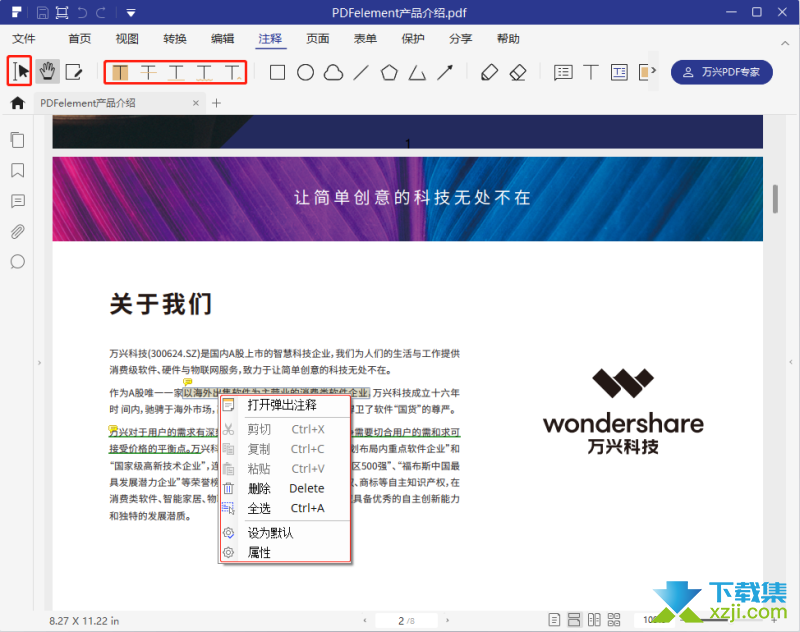The image size is (800, 632).
Task: Switch to the 视图 tab
Action: click(x=127, y=39)
